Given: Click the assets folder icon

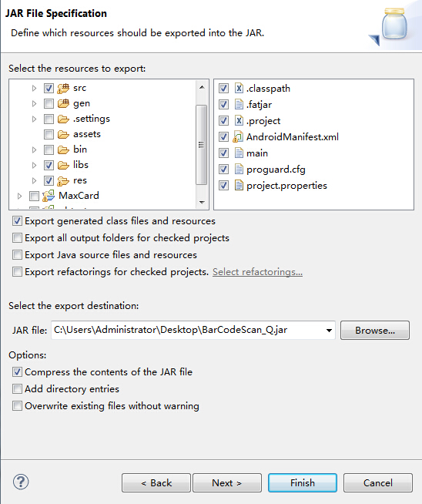Looking at the screenshot, I should click(63, 134).
